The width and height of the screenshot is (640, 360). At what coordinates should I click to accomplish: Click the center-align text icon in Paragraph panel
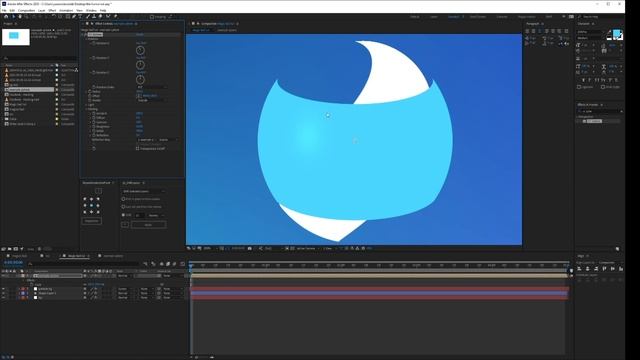pos(533,31)
